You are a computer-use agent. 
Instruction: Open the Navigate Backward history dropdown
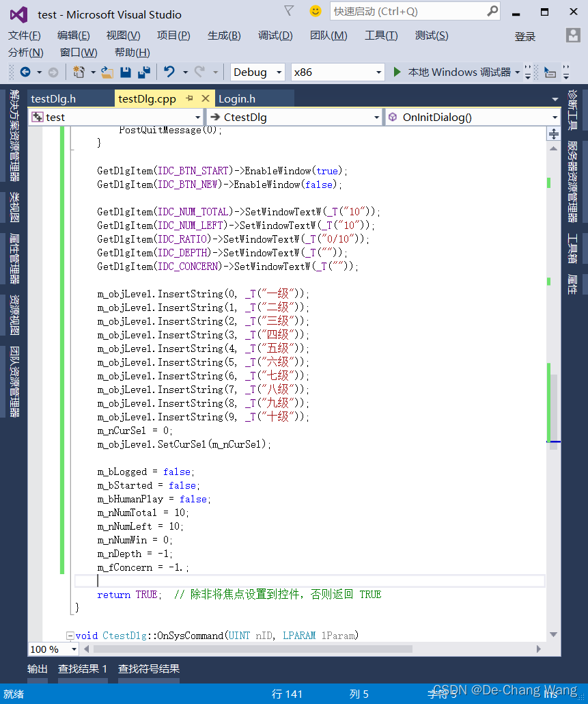[x=40, y=72]
